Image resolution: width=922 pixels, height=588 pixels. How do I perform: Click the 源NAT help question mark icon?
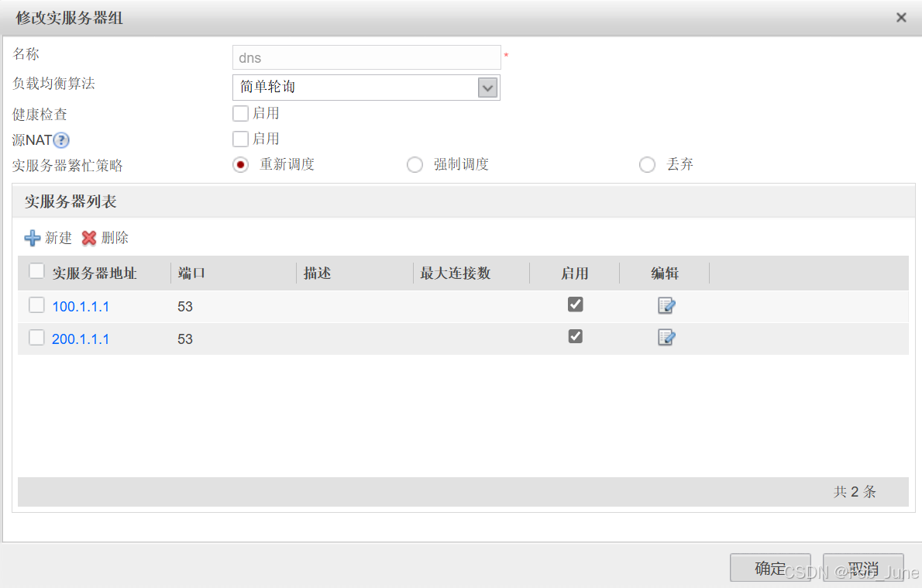click(x=61, y=140)
